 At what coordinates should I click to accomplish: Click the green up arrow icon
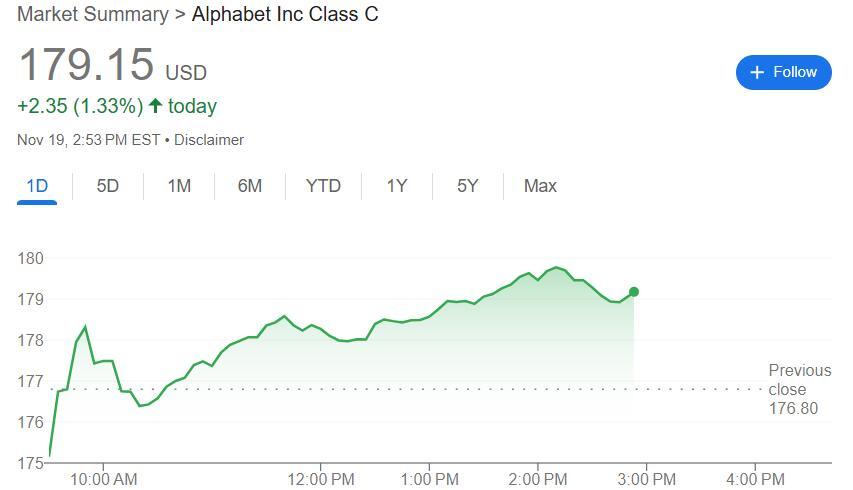[x=155, y=106]
